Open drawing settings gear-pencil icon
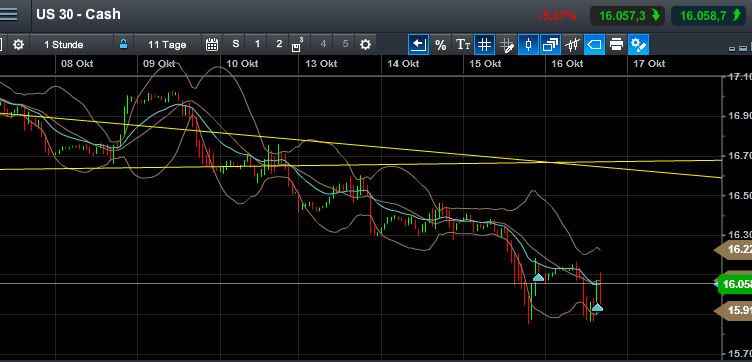Image resolution: width=752 pixels, height=362 pixels. pyautogui.click(x=638, y=45)
